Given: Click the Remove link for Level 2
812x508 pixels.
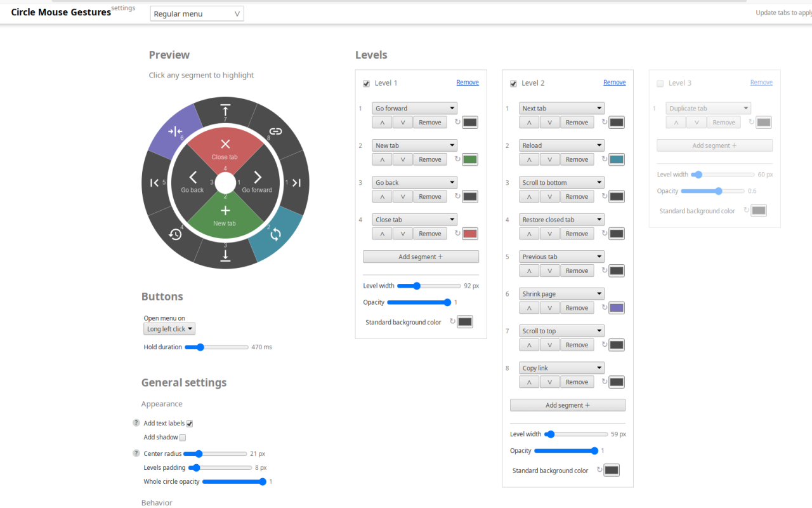Looking at the screenshot, I should [x=614, y=82].
